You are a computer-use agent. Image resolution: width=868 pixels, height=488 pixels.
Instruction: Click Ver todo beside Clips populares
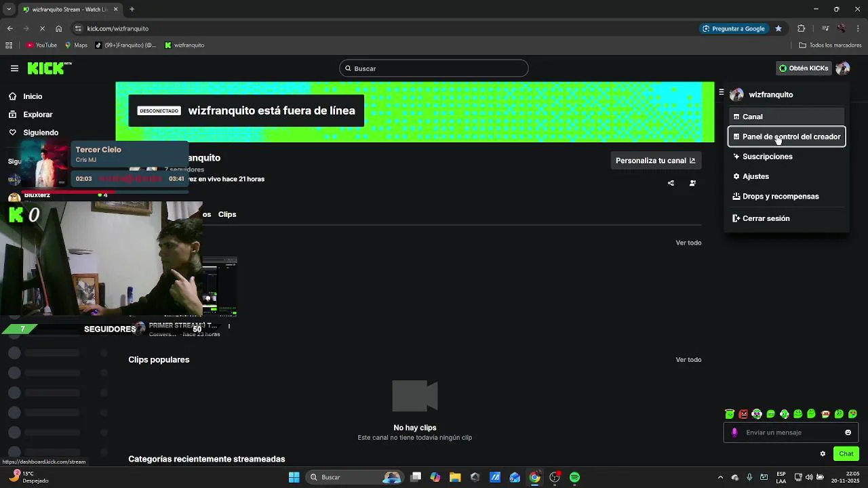tap(688, 360)
